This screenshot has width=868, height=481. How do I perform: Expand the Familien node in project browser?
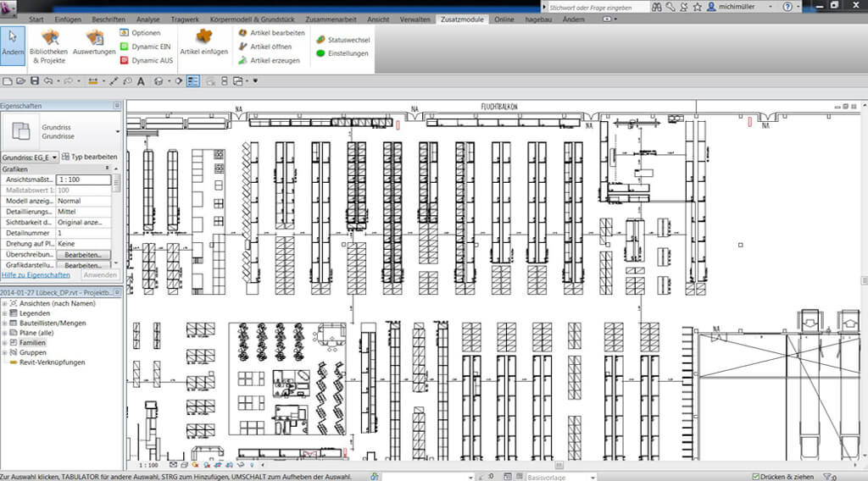point(4,342)
